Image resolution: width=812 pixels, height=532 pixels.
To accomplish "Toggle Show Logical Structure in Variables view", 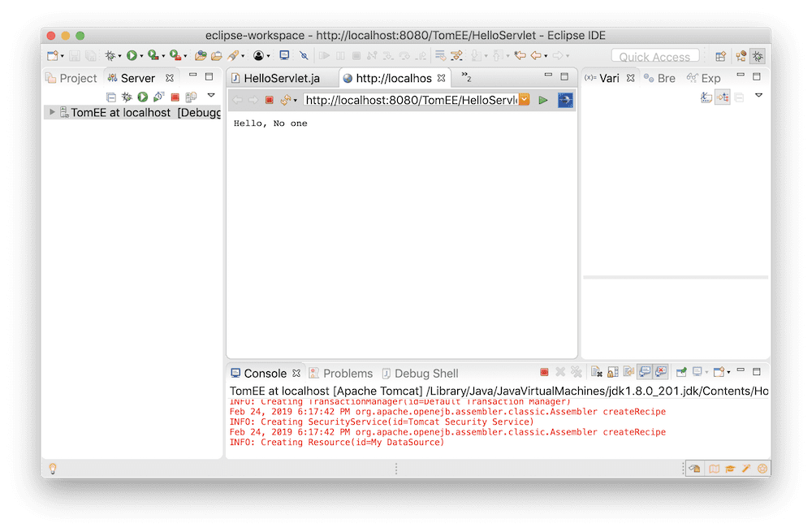I will [x=723, y=97].
